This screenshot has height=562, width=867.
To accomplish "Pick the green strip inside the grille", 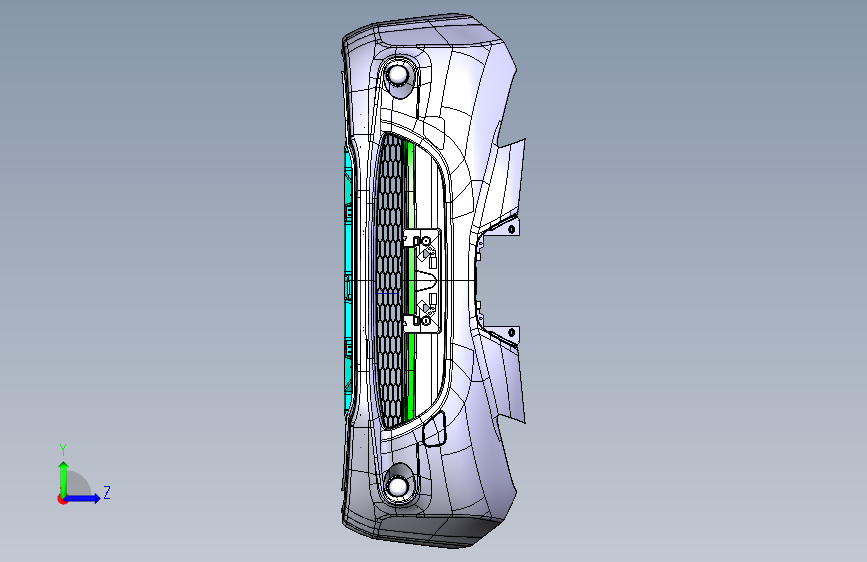I will [410, 281].
